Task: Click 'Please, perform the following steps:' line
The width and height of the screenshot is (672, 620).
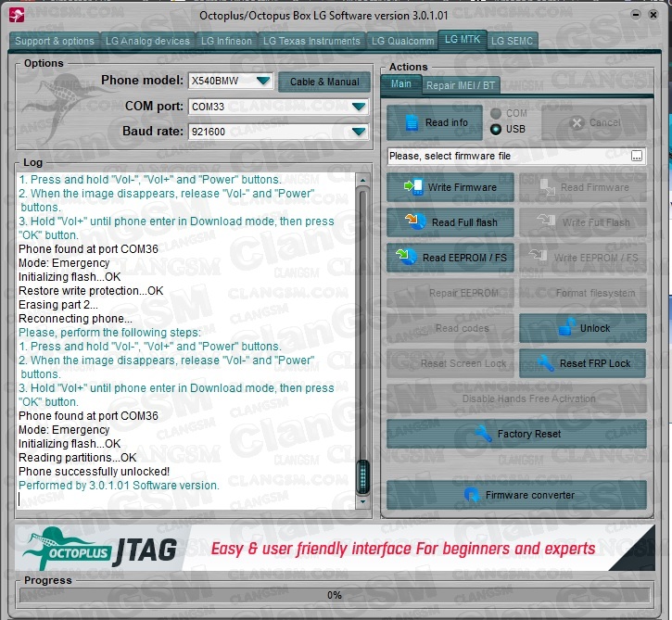Action: point(109,332)
